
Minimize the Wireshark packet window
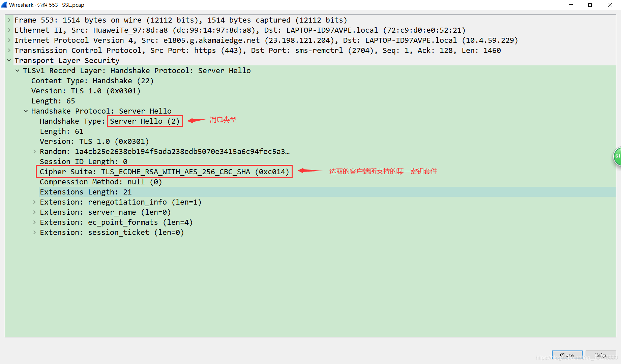[571, 5]
